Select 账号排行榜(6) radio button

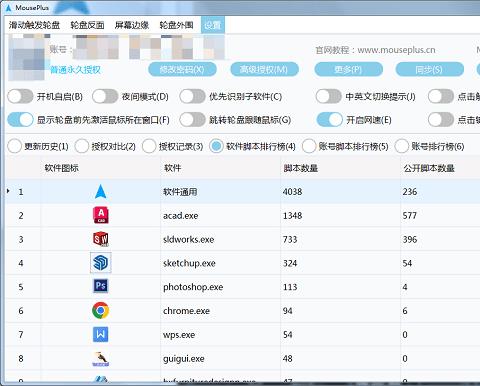401,146
